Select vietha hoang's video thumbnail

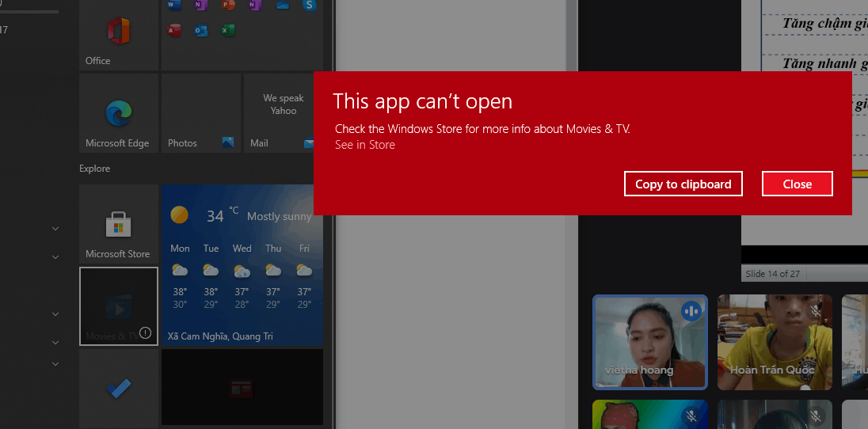point(650,342)
